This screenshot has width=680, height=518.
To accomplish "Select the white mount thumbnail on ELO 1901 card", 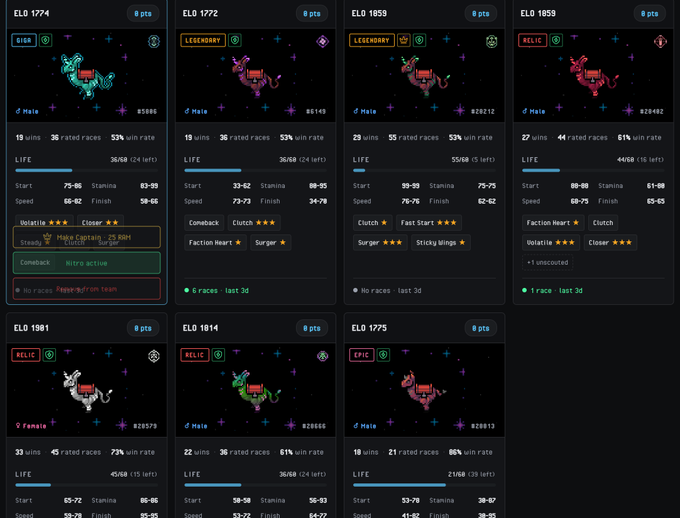I will click(87, 390).
